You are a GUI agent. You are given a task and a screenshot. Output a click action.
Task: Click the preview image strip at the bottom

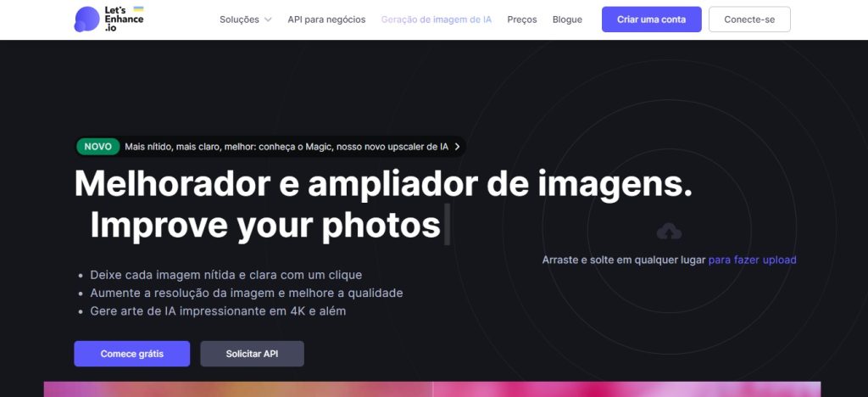point(432,389)
